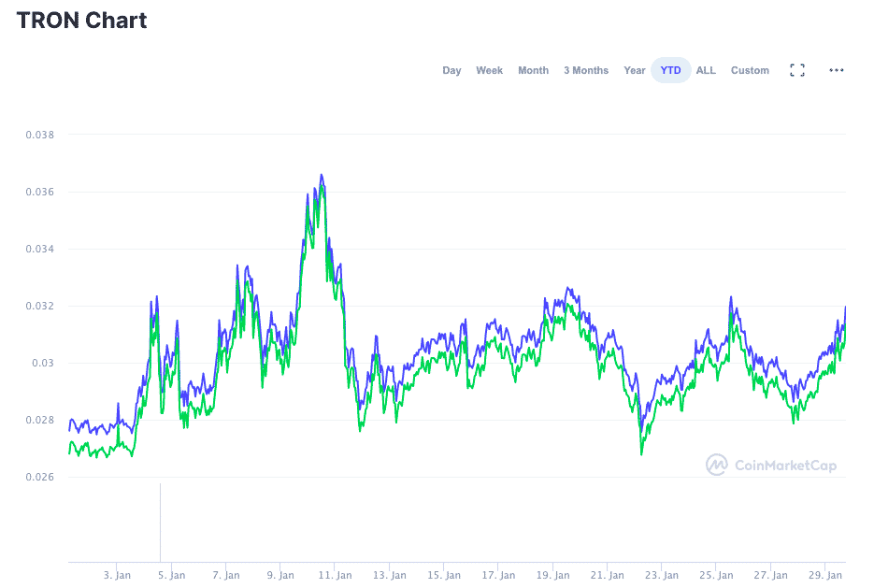
Task: Click the price peak near 11. Jan
Action: [x=321, y=176]
